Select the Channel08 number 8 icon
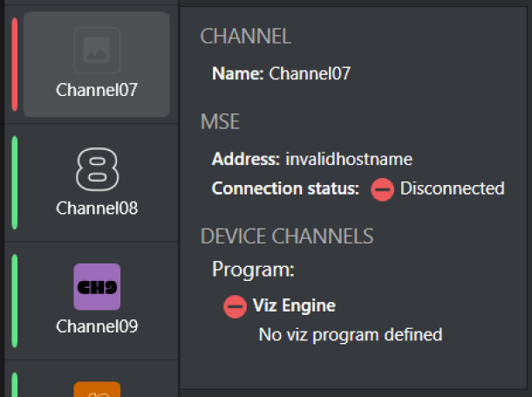The image size is (532, 397). (x=97, y=169)
